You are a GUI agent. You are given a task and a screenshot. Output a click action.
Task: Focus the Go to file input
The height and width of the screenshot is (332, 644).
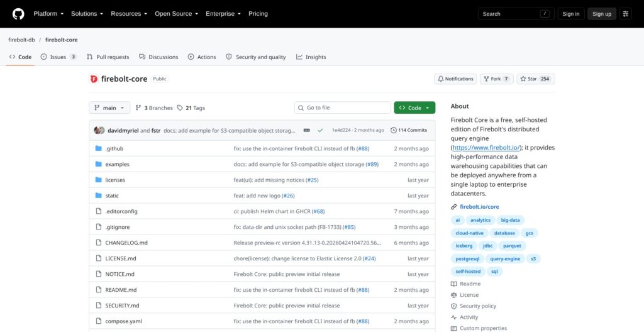[x=343, y=108]
